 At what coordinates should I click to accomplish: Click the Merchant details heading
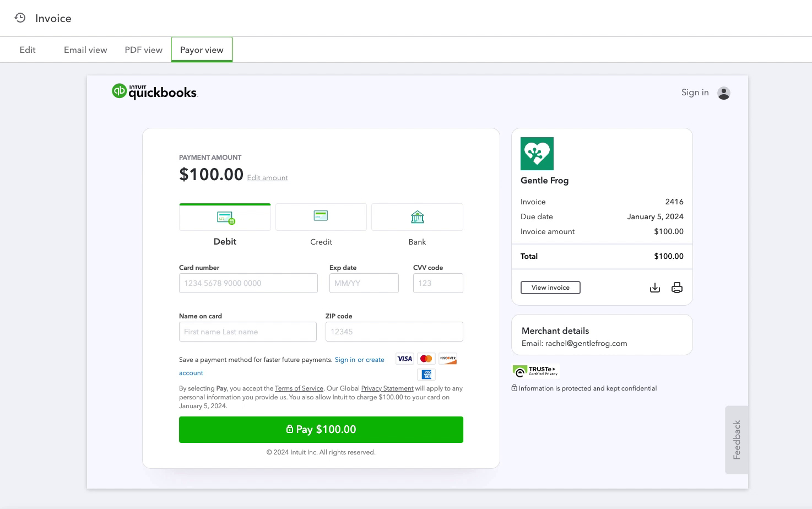[555, 331]
